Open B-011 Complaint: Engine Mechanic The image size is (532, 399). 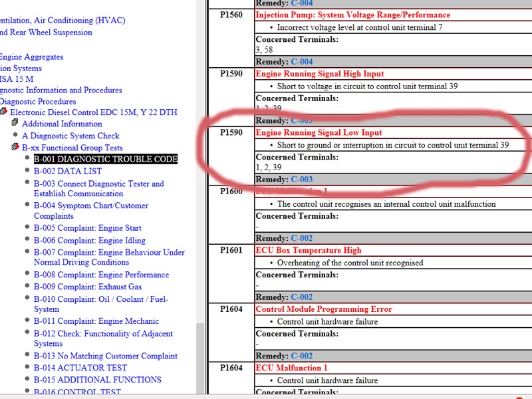tap(96, 321)
